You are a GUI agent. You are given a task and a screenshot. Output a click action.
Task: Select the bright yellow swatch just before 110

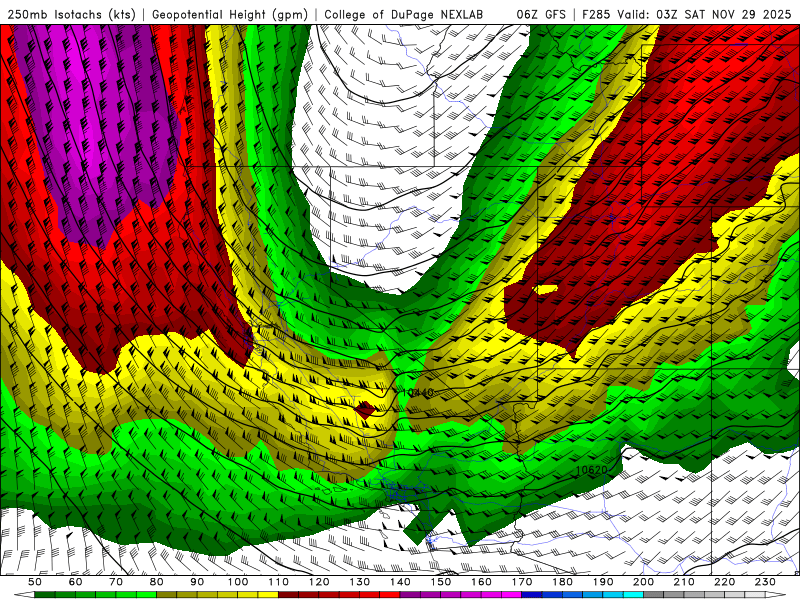[268, 595]
